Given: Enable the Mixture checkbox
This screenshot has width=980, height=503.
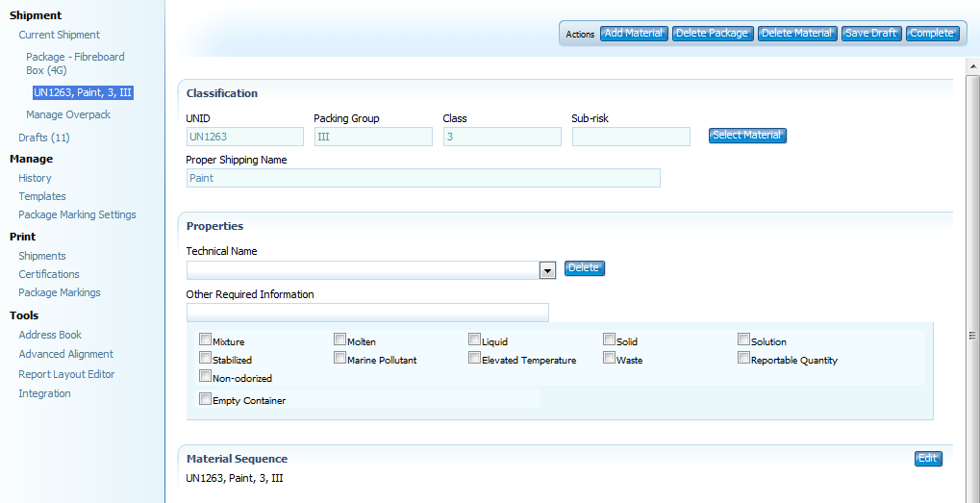Looking at the screenshot, I should (x=205, y=340).
